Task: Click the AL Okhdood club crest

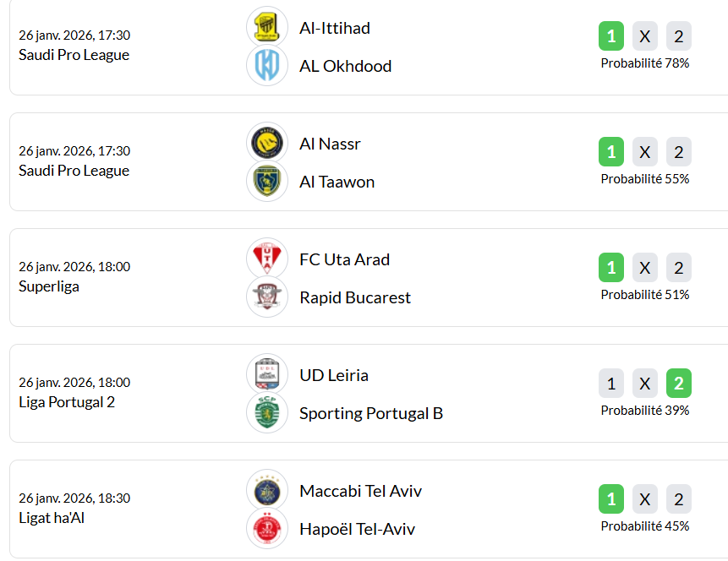Action: [267, 66]
